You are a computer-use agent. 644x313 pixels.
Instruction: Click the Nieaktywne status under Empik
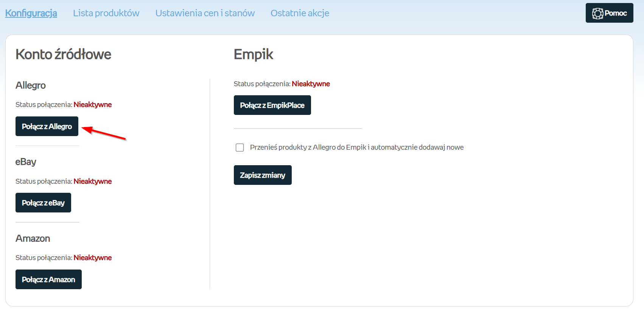(x=311, y=84)
